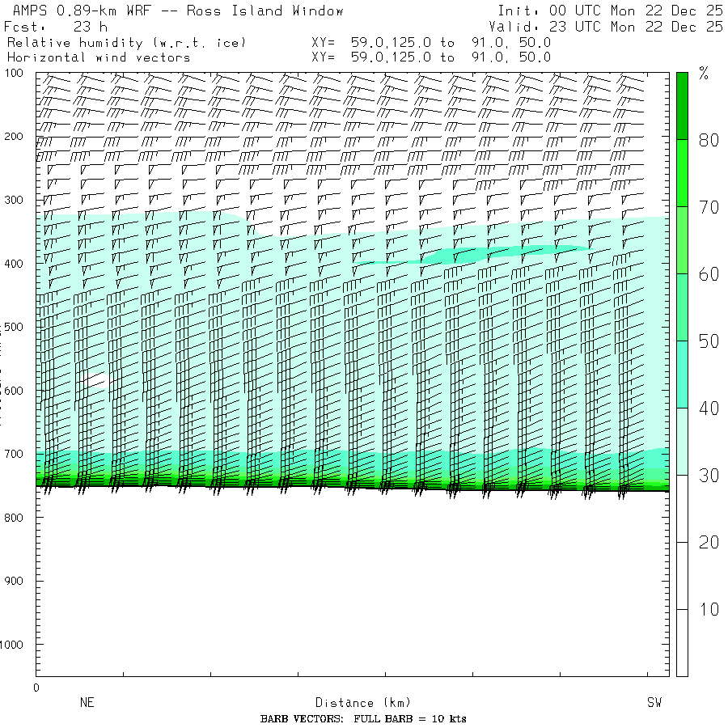The height and width of the screenshot is (728, 728).
Task: Click the 300 pressure axis label
Action: [x=14, y=200]
